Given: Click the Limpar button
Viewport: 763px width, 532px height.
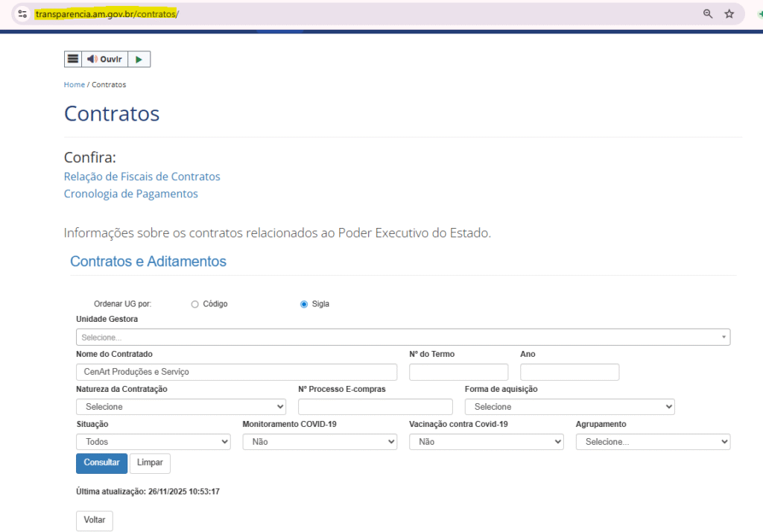Looking at the screenshot, I should tap(150, 463).
